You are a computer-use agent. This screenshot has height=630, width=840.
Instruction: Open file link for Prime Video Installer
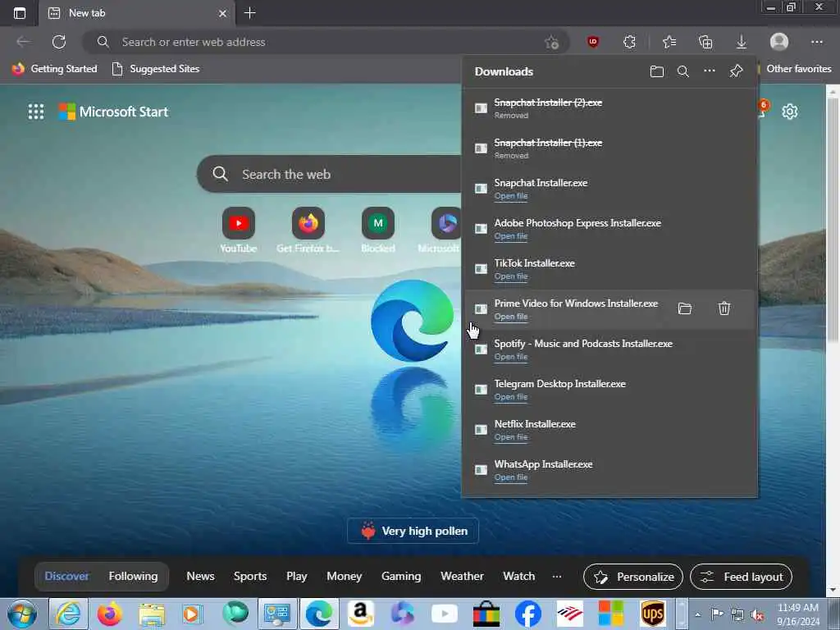(x=511, y=317)
